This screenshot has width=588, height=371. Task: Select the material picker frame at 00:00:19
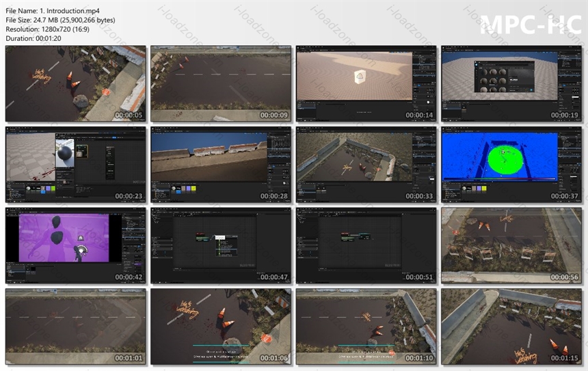[x=511, y=83]
